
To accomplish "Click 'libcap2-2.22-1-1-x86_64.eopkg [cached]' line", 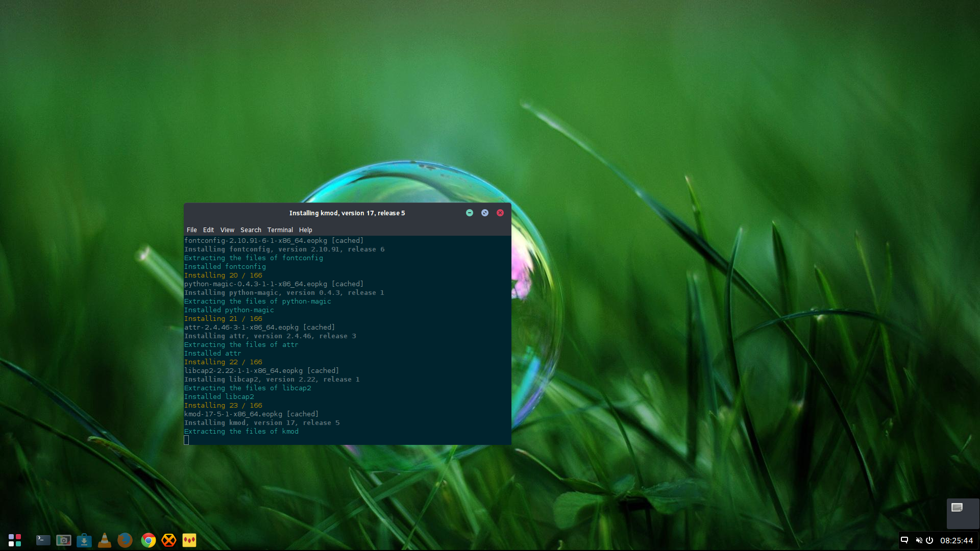I will click(x=261, y=371).
